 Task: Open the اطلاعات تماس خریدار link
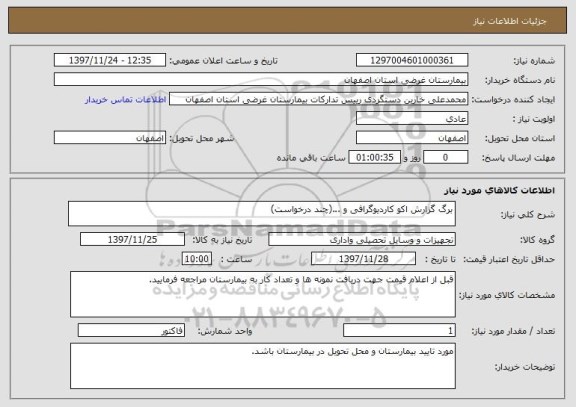(126, 100)
